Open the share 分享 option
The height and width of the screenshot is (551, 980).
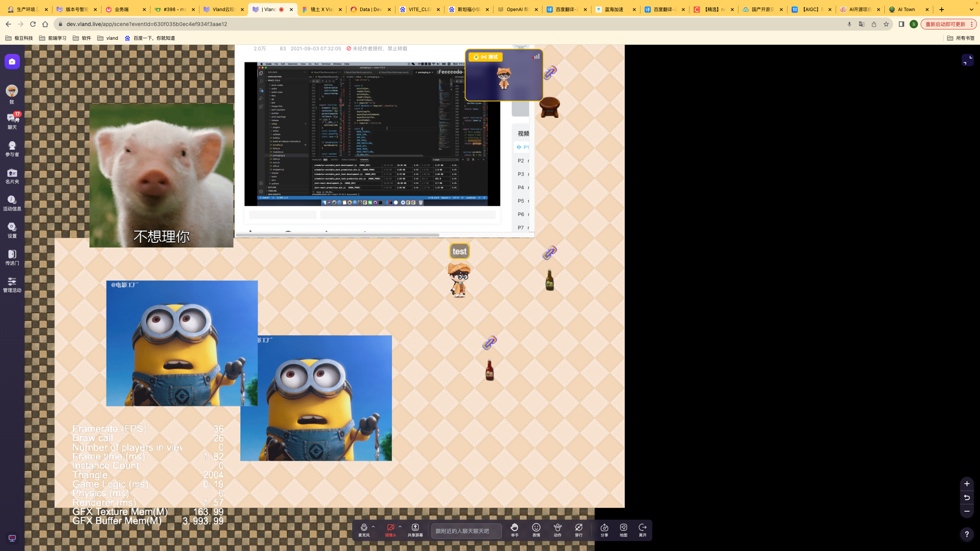click(x=604, y=530)
